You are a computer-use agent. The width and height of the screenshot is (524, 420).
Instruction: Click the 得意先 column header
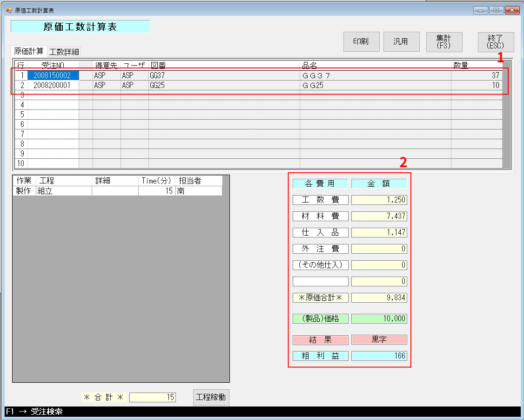[107, 65]
